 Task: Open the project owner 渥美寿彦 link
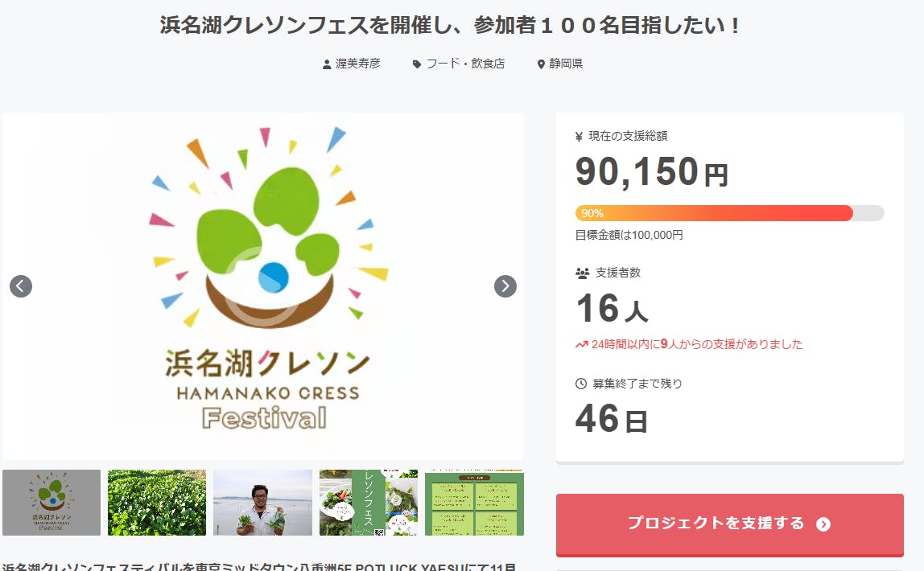[357, 64]
